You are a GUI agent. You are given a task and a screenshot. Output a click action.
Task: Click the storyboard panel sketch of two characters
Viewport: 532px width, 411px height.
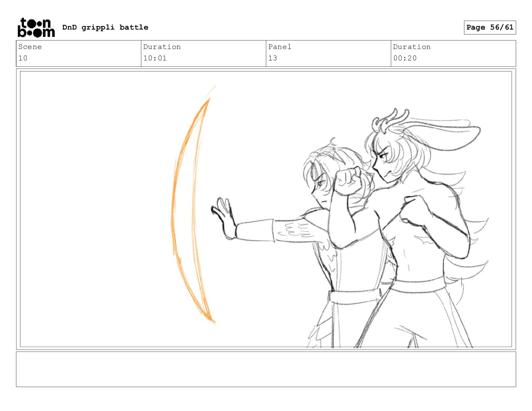coord(266,209)
